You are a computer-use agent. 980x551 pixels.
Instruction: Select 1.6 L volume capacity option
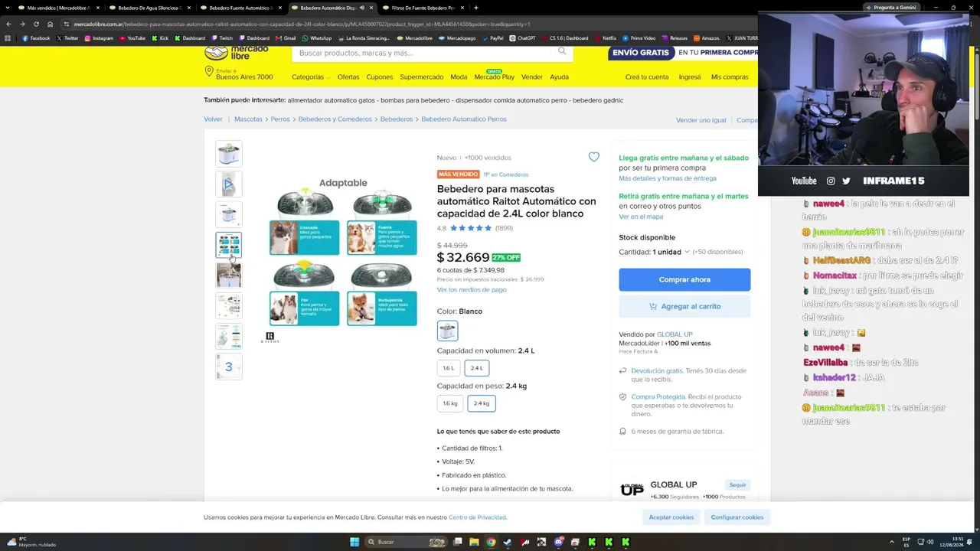449,368
